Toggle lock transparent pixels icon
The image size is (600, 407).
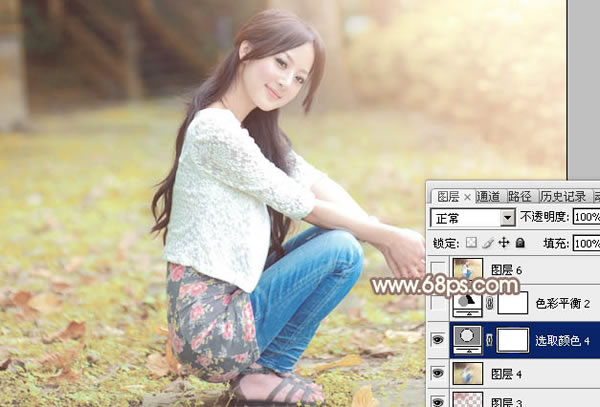click(x=471, y=243)
